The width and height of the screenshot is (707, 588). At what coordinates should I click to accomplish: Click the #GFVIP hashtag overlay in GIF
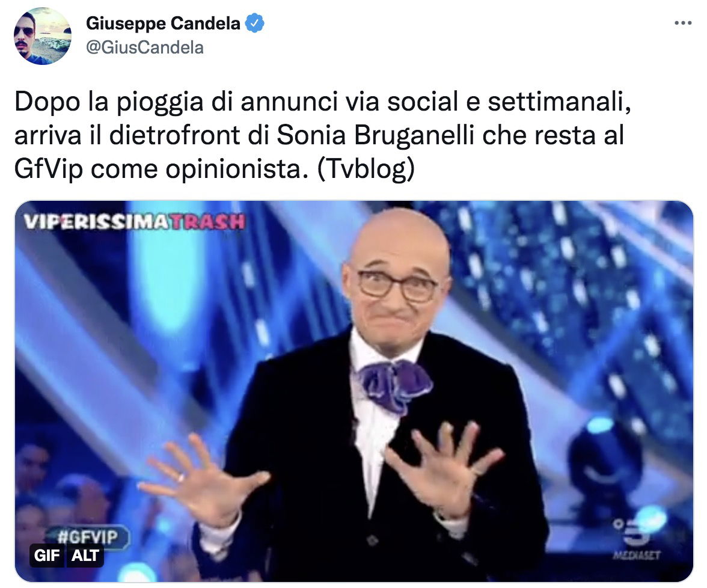87,536
